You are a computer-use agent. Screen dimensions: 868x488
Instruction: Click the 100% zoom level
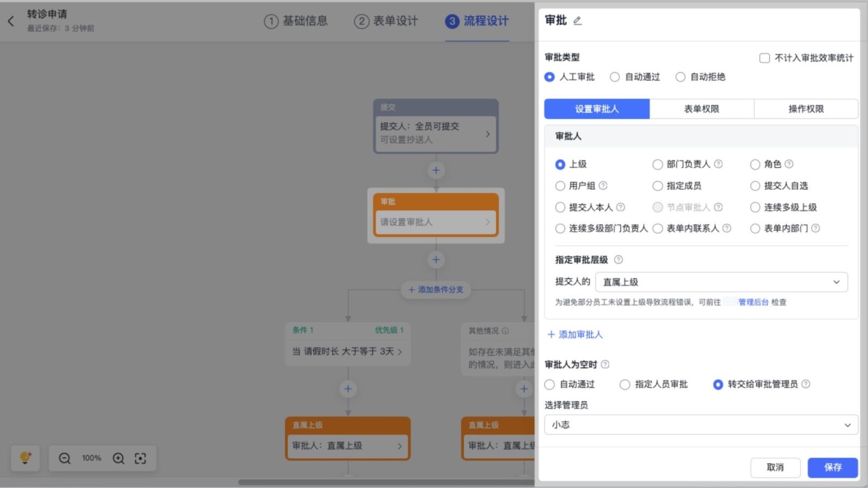coord(92,458)
